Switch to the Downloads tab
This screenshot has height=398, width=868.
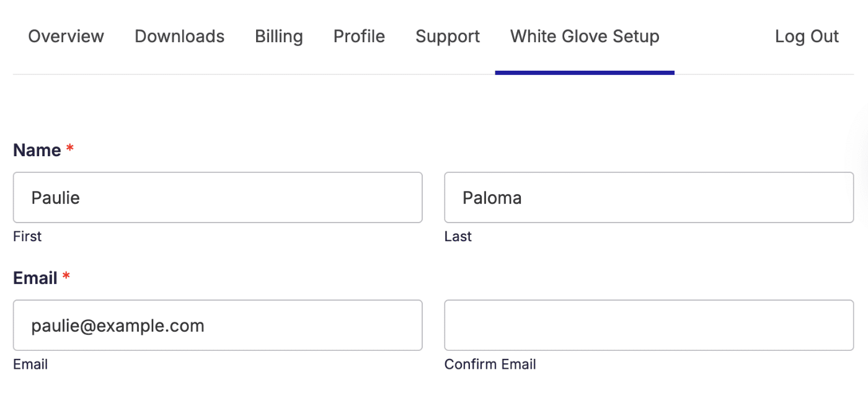(x=180, y=37)
